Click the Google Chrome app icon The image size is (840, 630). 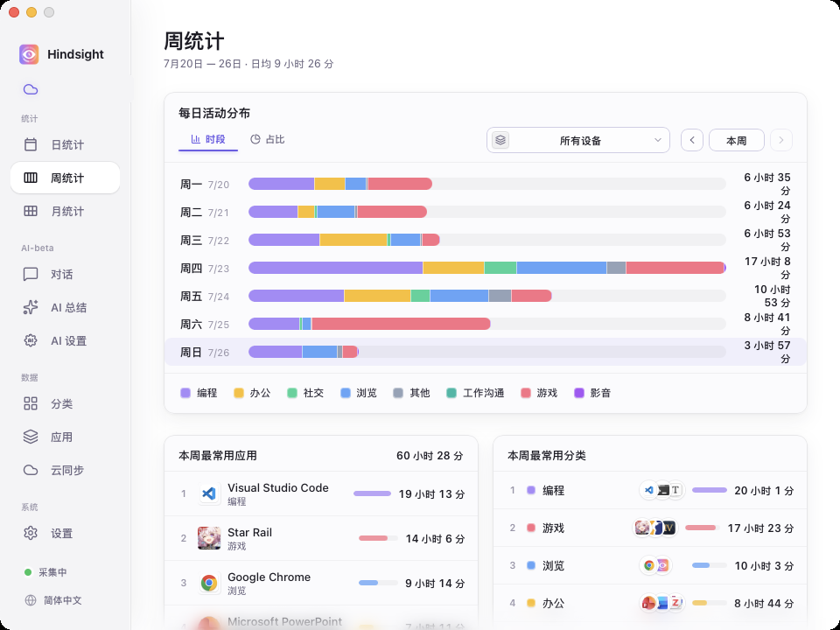[209, 583]
